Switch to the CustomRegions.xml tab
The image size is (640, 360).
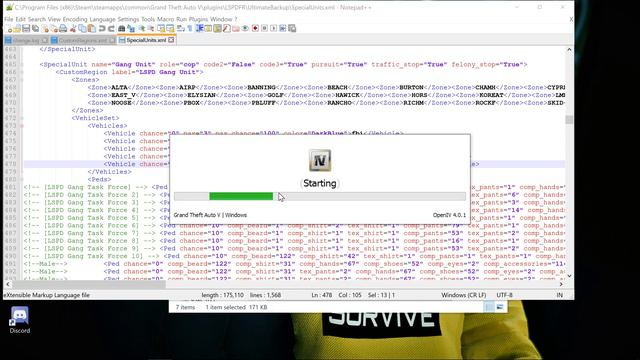click(x=82, y=40)
